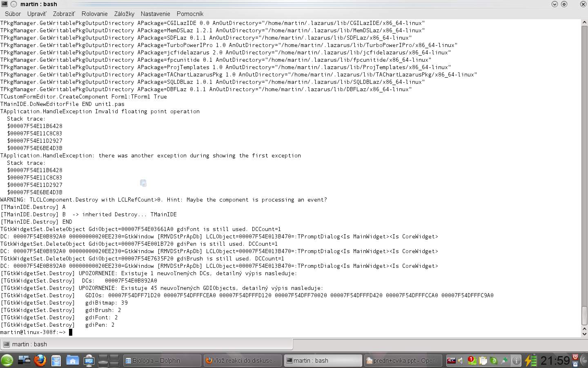Click 'DCs: 00007F54E0B892A0' line
The image size is (588, 368).
click(79, 280)
